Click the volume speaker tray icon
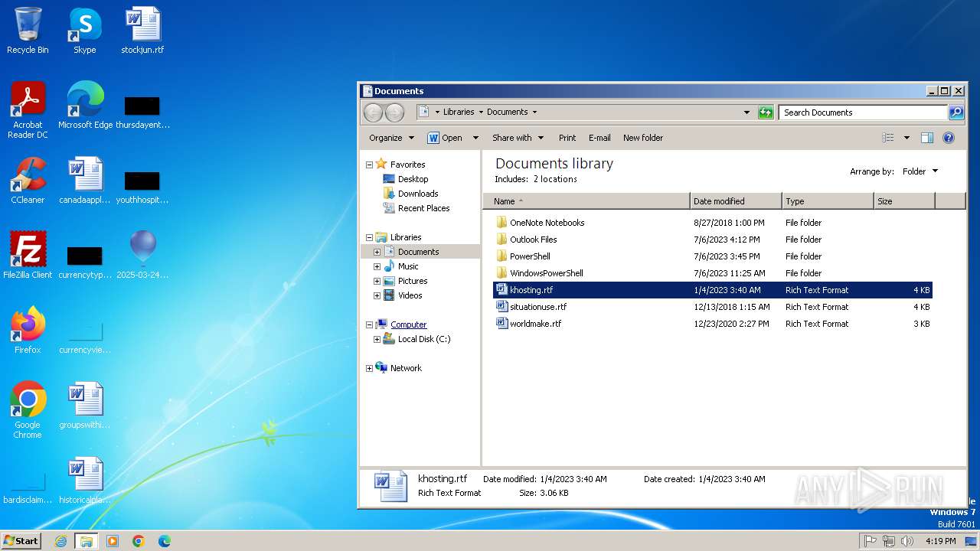Screen dimensions: 980x551 (907, 541)
